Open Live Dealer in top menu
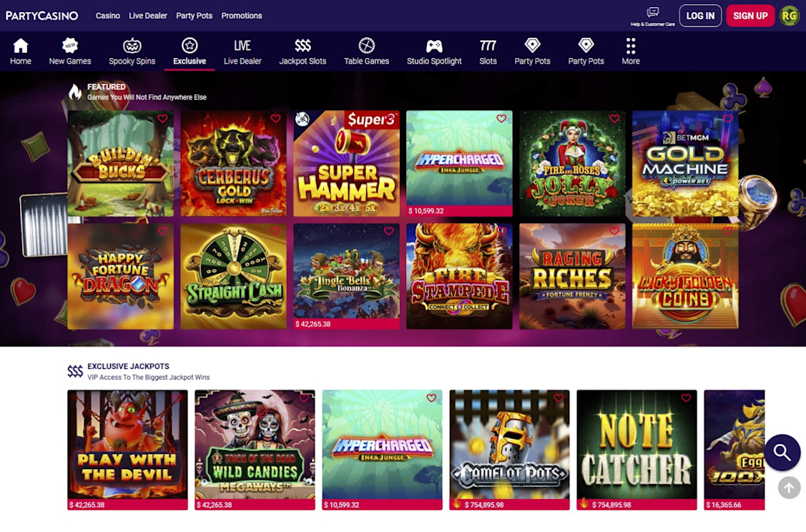Viewport: 806px width, 532px height. (x=147, y=16)
